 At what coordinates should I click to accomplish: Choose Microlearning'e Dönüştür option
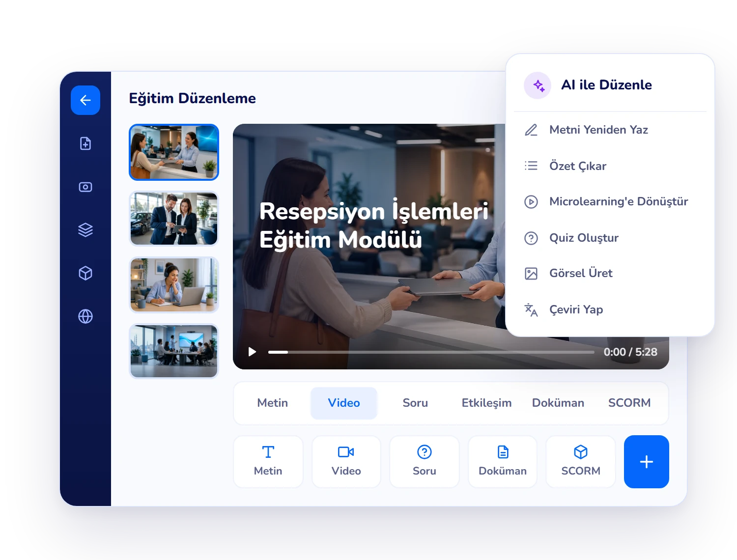coord(610,201)
